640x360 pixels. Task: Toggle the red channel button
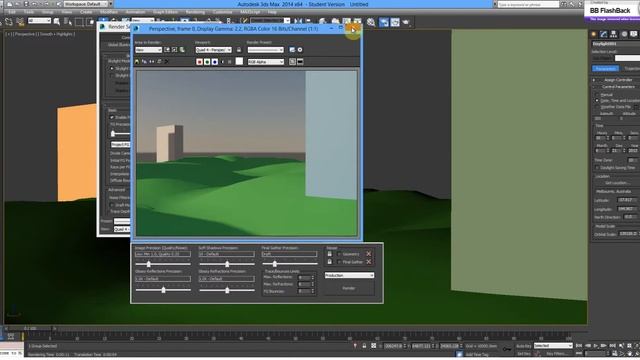[x=199, y=62]
